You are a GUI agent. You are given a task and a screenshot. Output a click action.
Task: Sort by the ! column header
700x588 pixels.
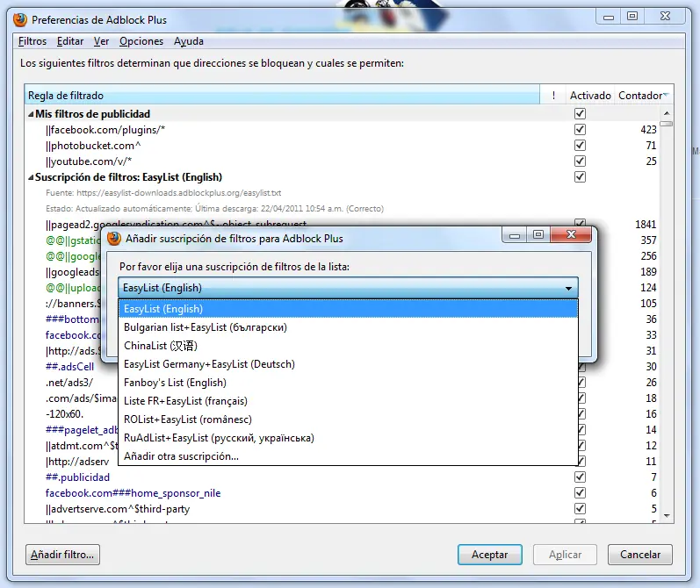553,95
